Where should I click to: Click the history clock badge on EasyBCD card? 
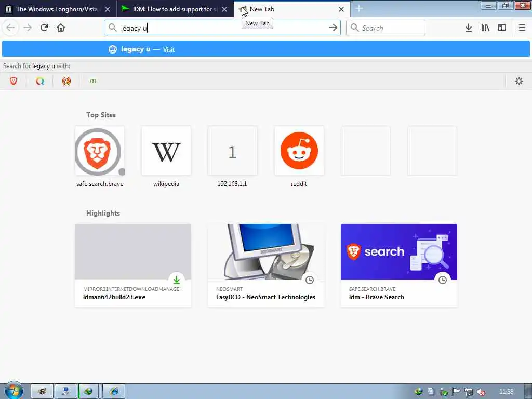(x=310, y=280)
